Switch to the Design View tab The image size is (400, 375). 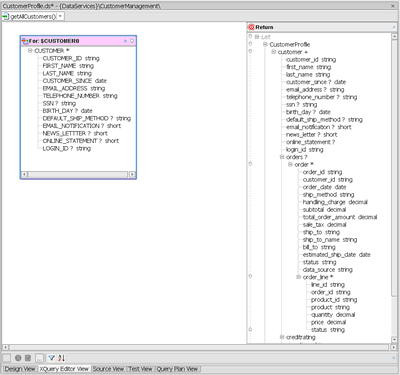(x=20, y=369)
